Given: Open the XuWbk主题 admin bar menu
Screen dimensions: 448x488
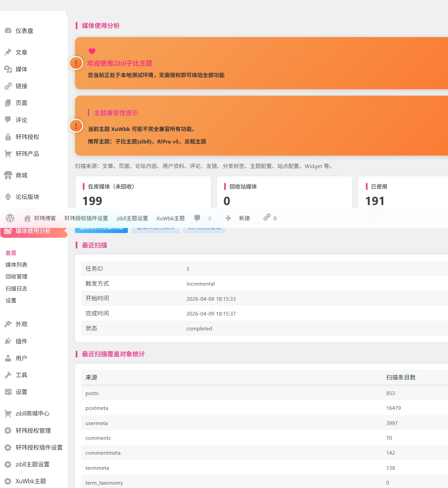Looking at the screenshot, I should point(170,218).
